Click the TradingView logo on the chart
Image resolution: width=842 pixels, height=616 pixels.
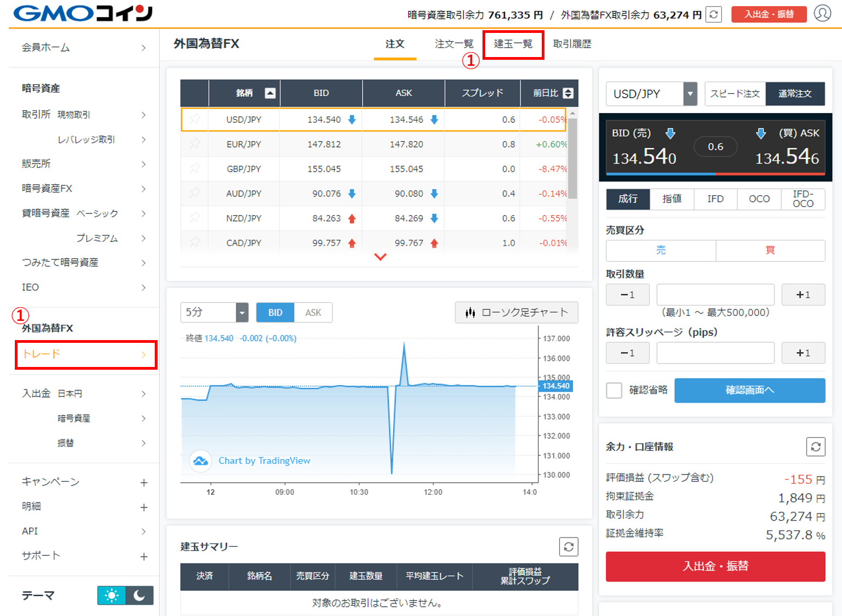click(200, 461)
